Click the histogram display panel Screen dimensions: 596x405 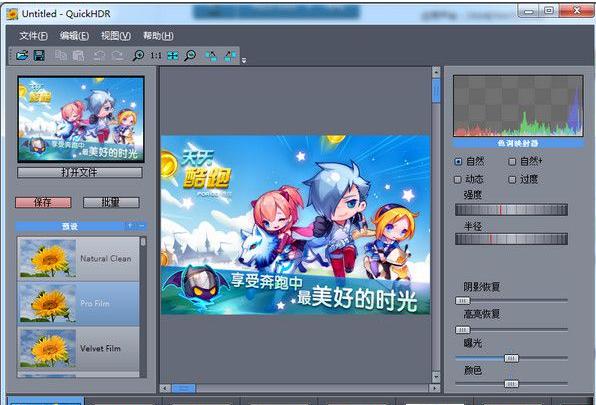[518, 106]
